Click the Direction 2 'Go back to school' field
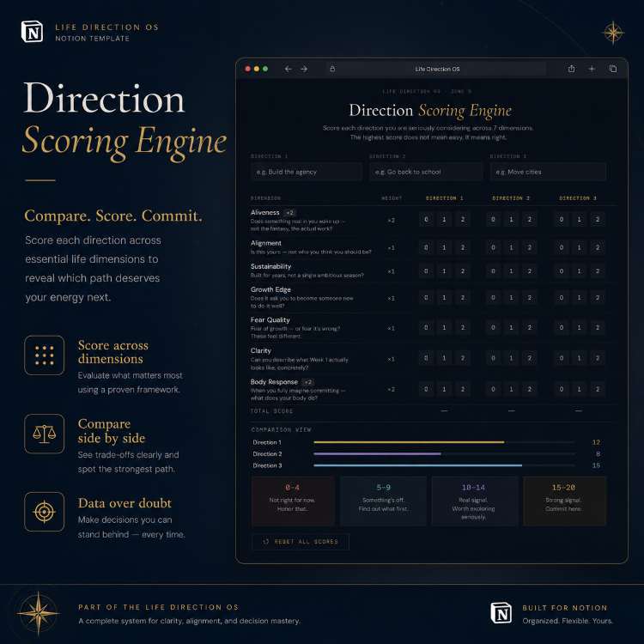 [426, 172]
